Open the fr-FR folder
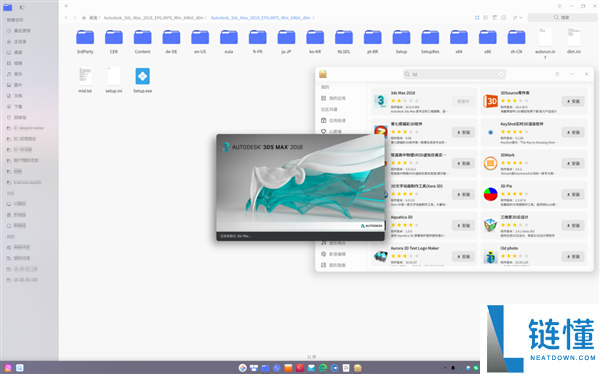 tap(258, 41)
